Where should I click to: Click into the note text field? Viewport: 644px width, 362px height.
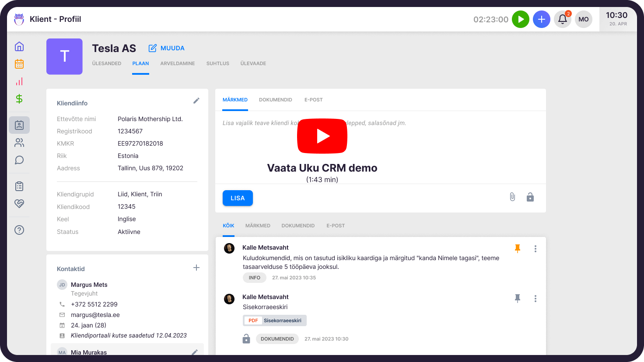tap(380, 147)
